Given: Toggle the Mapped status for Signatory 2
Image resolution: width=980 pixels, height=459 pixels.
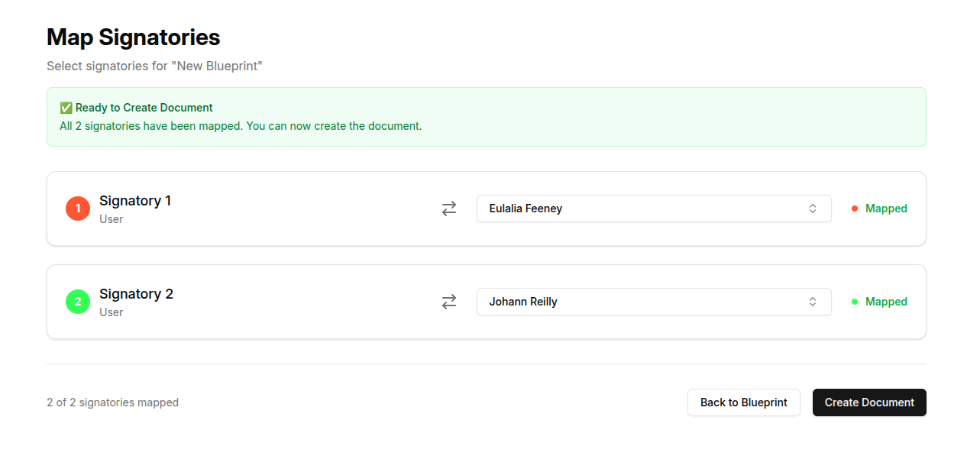Looking at the screenshot, I should [886, 301].
